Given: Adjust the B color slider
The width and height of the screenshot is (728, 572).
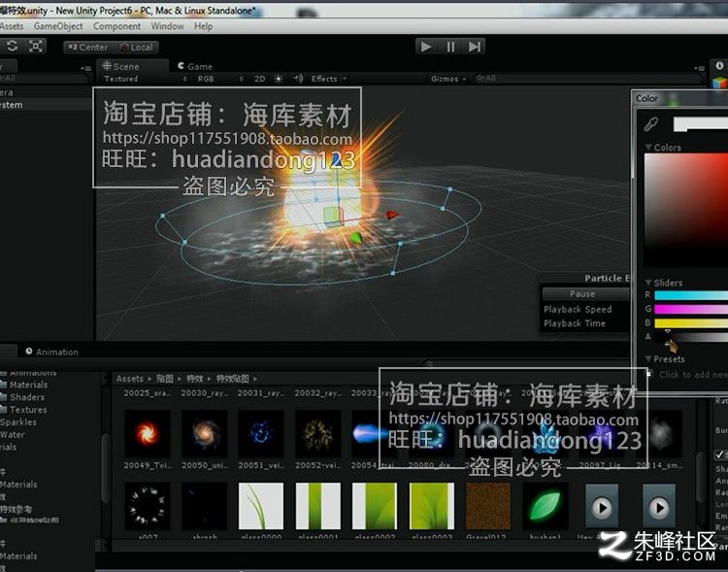Looking at the screenshot, I should (x=691, y=323).
